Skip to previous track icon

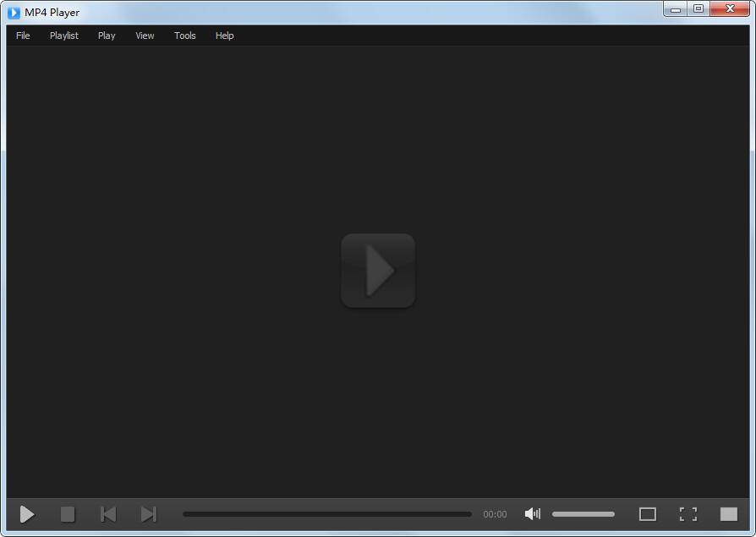pyautogui.click(x=108, y=514)
